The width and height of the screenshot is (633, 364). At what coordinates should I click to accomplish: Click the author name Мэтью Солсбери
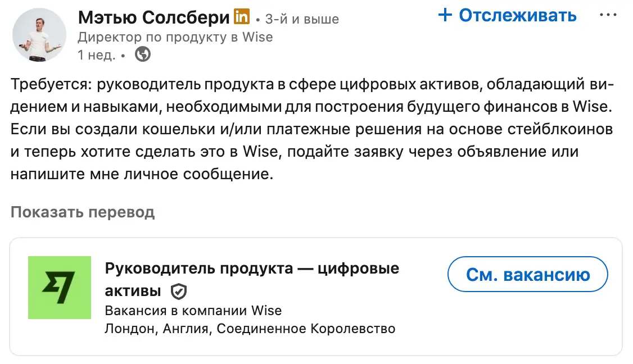click(x=154, y=17)
